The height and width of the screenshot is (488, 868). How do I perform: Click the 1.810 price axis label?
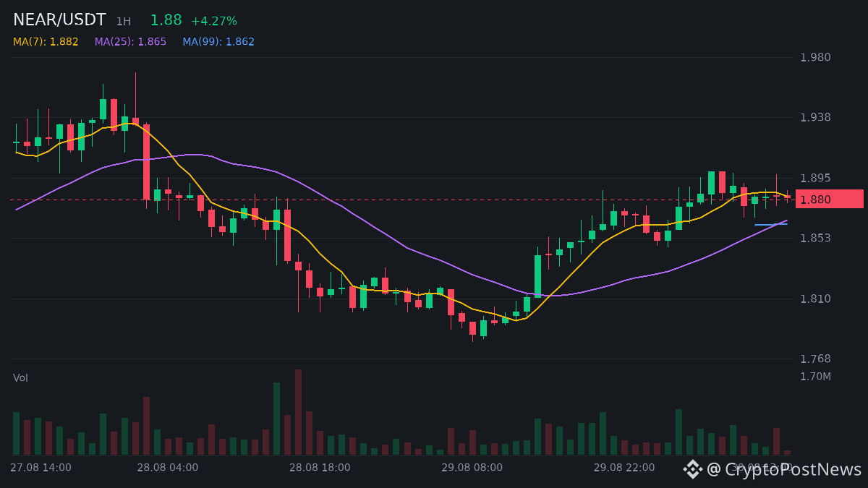pyautogui.click(x=815, y=299)
